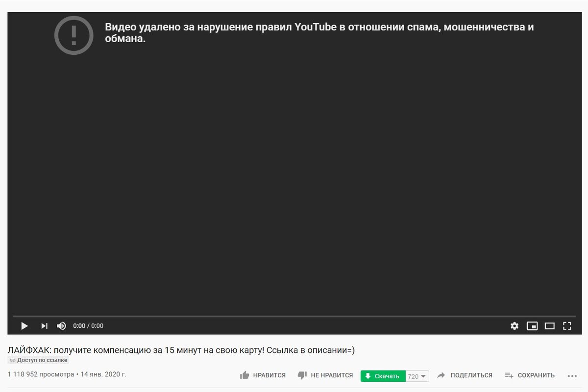Click the 'Доступ по ссылке' unlisted badge
The image size is (588, 392).
(x=38, y=360)
